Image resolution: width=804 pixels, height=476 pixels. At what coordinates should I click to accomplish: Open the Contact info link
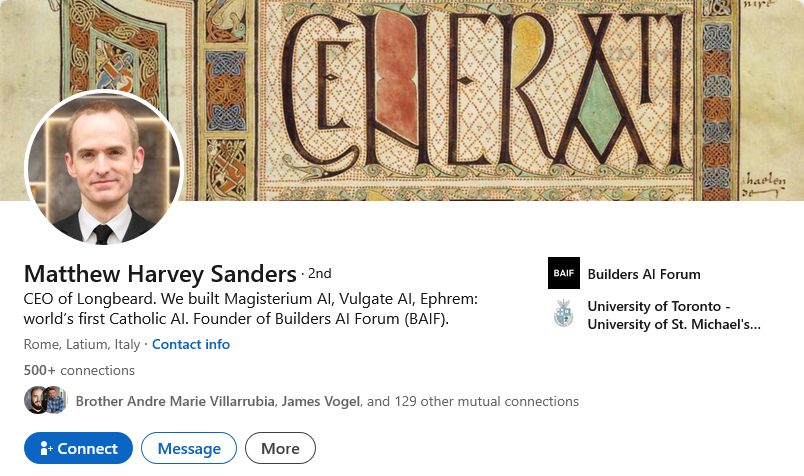tap(191, 344)
